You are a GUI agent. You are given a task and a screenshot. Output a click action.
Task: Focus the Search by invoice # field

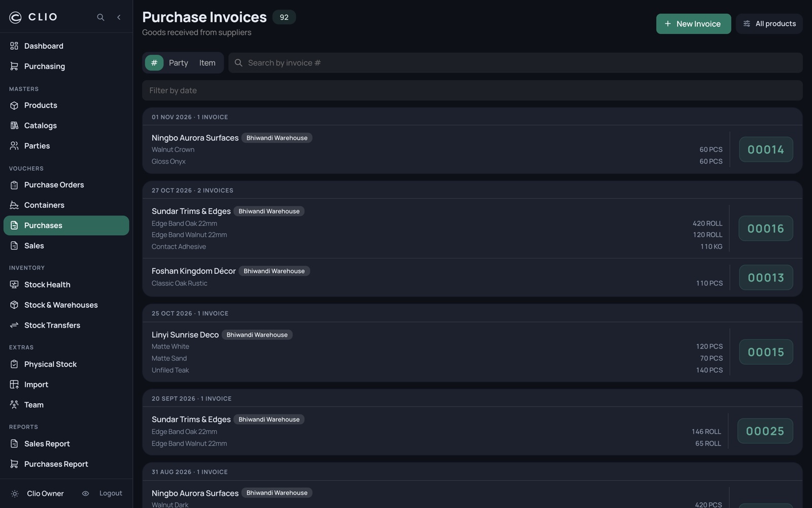pos(515,63)
